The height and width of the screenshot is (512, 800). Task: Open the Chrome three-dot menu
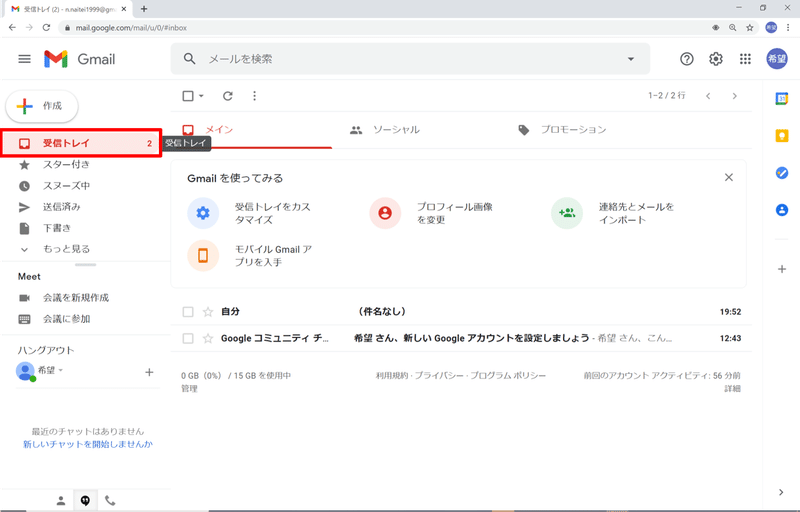point(788,28)
